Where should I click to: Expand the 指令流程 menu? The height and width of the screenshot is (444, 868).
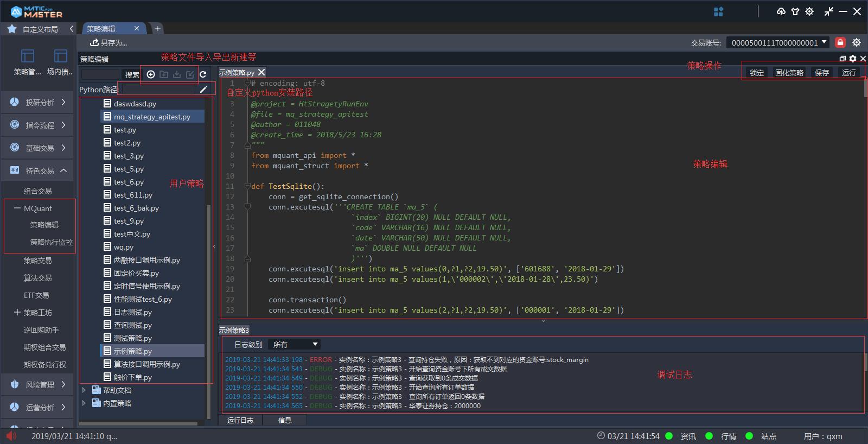point(63,125)
